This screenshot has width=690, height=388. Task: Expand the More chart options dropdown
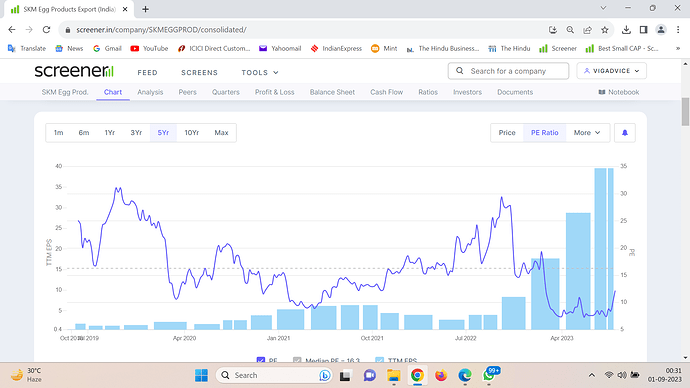[x=587, y=133]
